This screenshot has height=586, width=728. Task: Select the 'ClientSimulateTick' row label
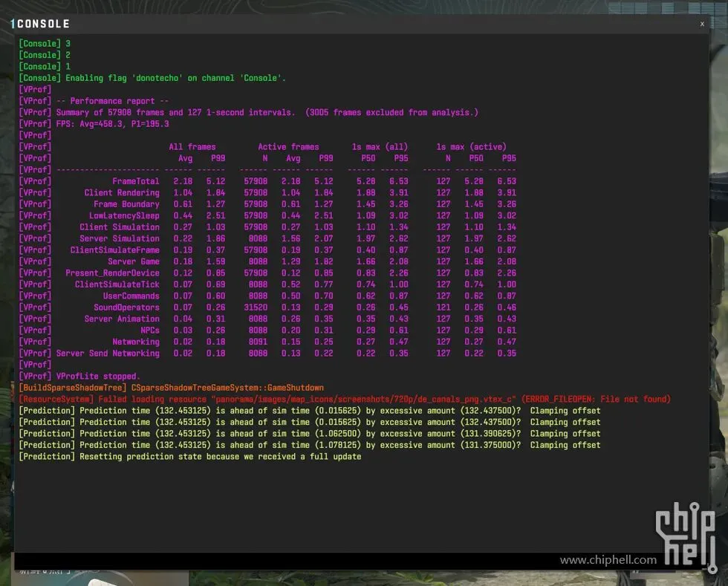[117, 284]
